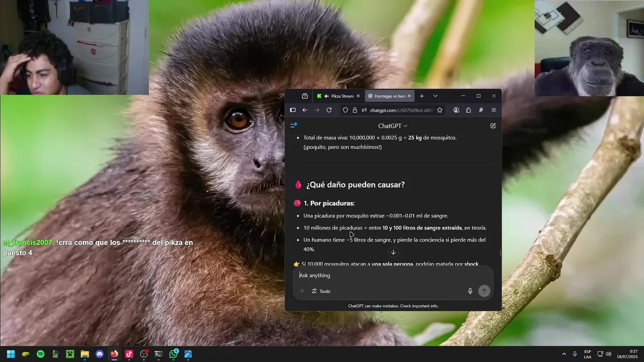The width and height of the screenshot is (644, 362).
Task: Open Spotify from the taskbar
Action: click(40, 354)
